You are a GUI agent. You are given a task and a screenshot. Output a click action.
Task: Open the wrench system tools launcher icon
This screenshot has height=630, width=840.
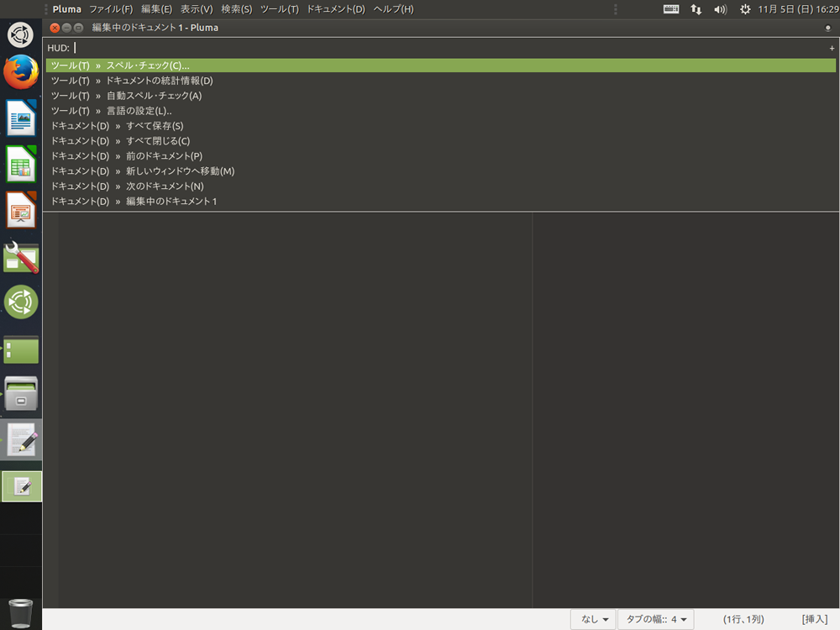[x=21, y=257]
